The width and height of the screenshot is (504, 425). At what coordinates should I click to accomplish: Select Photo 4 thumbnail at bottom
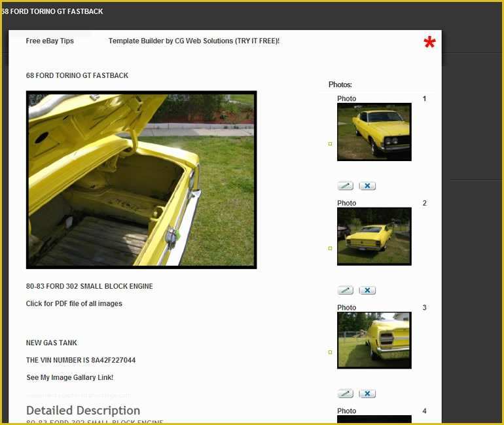(374, 419)
